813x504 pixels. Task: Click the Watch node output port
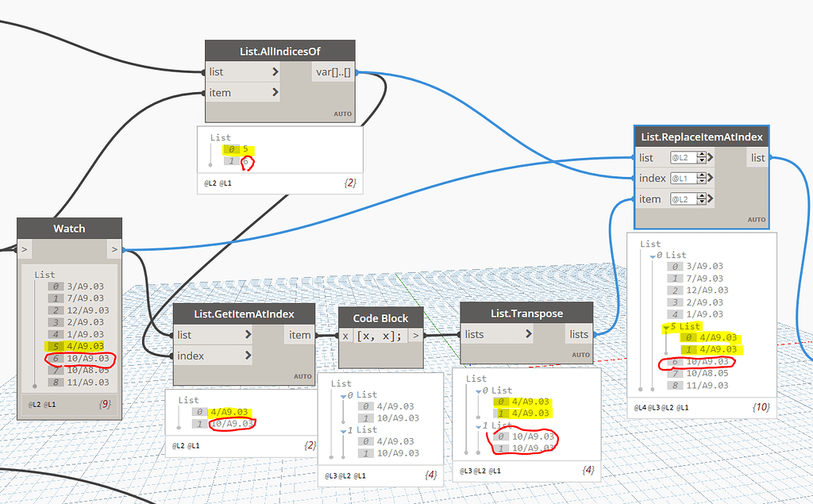click(x=116, y=249)
